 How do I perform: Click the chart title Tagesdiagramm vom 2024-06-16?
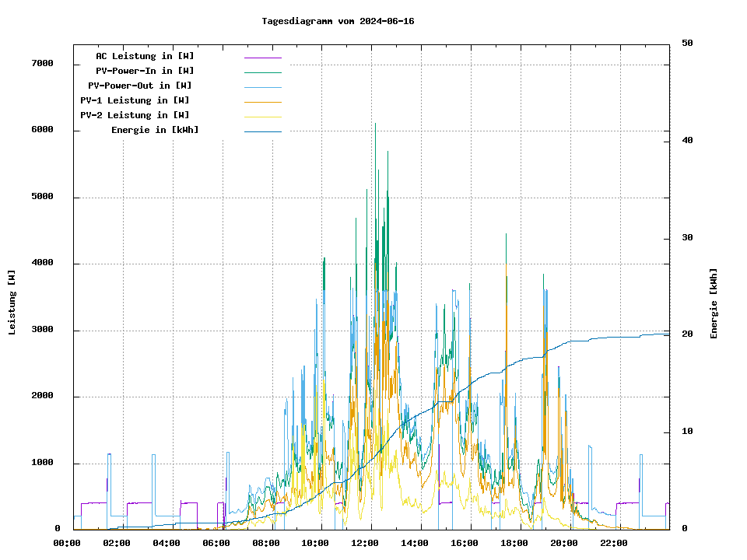(338, 21)
